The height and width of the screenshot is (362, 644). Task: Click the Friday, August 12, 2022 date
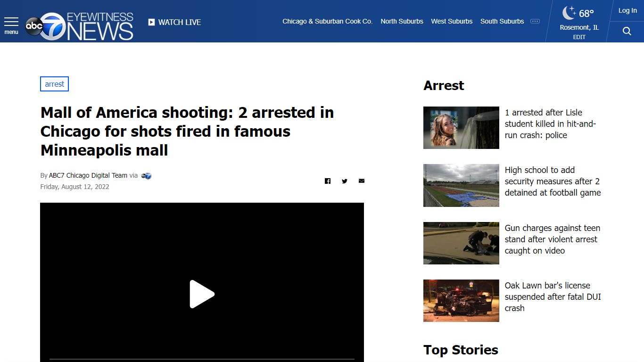[74, 187]
